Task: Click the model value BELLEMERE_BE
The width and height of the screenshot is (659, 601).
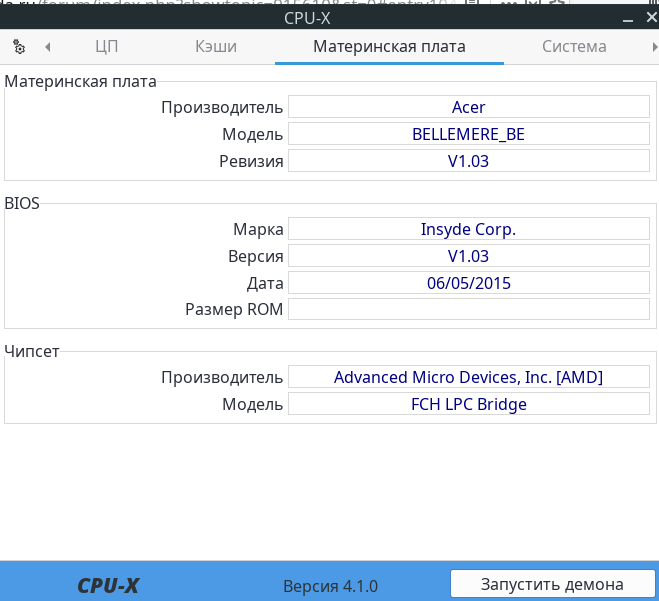Action: [469, 134]
